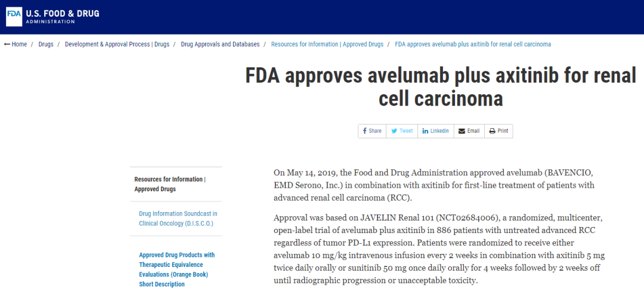Viewport: 644px width, 292px height.
Task: Click the Twitter Tweet bird icon
Action: pos(394,131)
